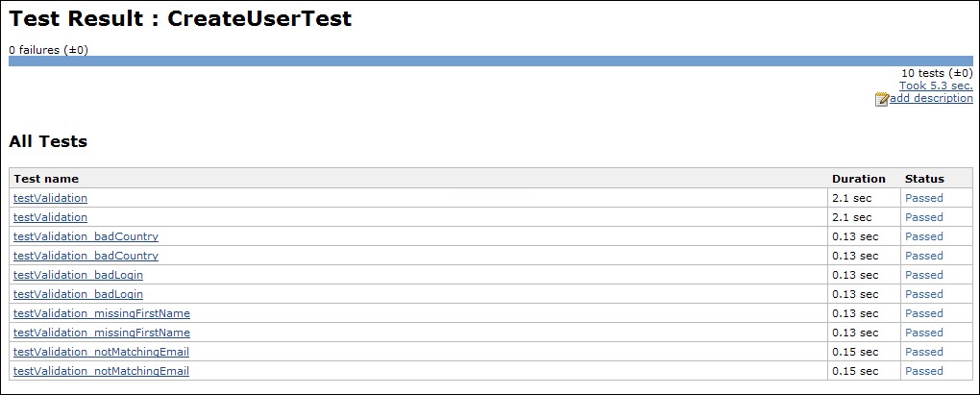Click the "Status" column header
The image size is (980, 395).
coord(924,179)
